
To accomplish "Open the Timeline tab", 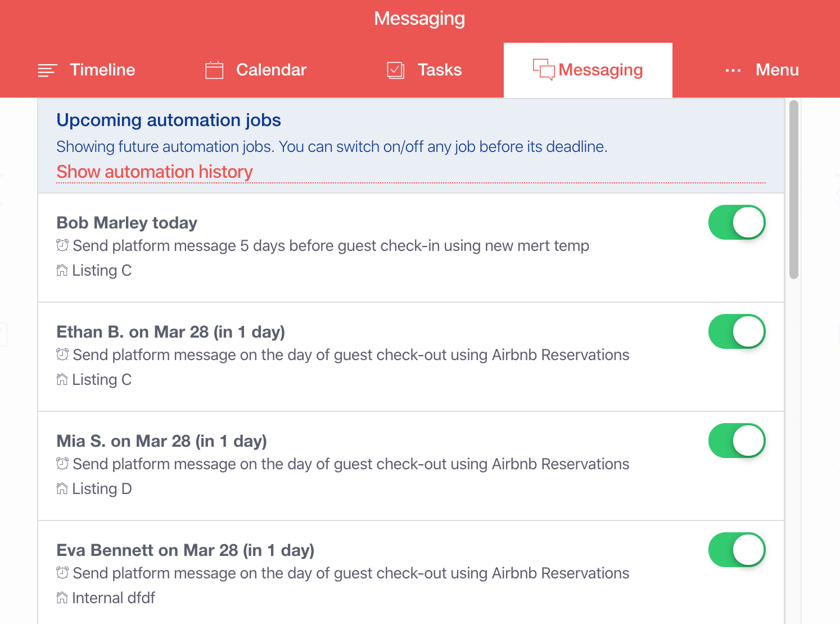I will 87,70.
